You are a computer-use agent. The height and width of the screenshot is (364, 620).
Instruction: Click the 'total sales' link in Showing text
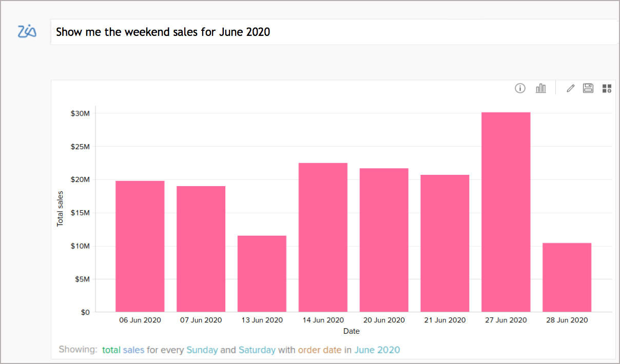pyautogui.click(x=124, y=350)
